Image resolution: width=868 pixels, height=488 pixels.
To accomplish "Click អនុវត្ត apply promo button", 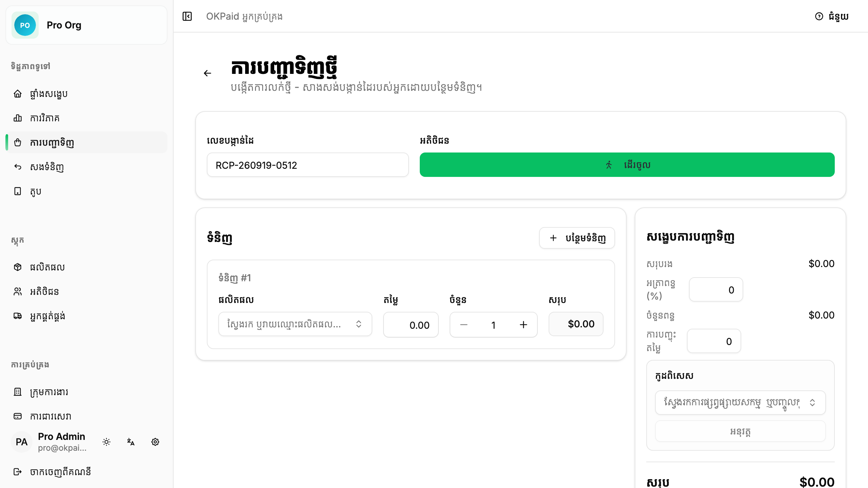I will point(740,431).
